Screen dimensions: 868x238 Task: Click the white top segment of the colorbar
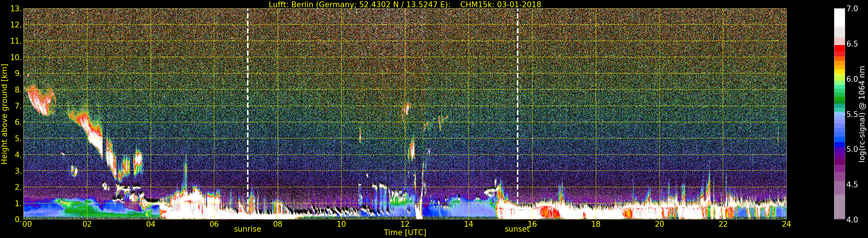click(839, 18)
